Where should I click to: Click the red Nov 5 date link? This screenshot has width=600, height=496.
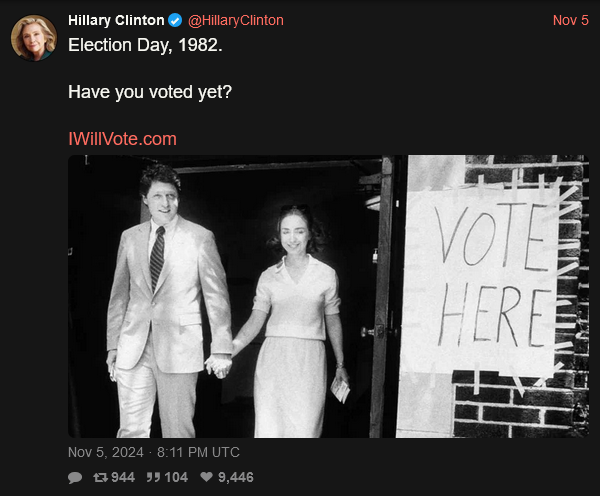571,20
